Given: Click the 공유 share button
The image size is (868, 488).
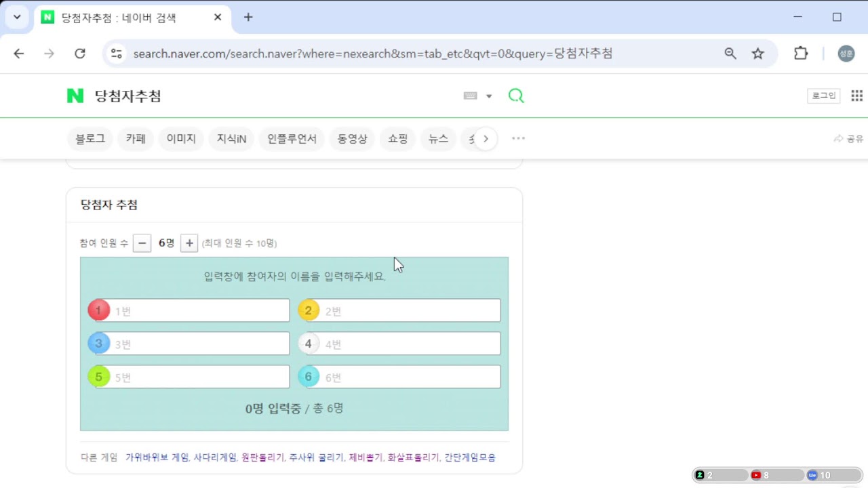Looking at the screenshot, I should tap(848, 139).
